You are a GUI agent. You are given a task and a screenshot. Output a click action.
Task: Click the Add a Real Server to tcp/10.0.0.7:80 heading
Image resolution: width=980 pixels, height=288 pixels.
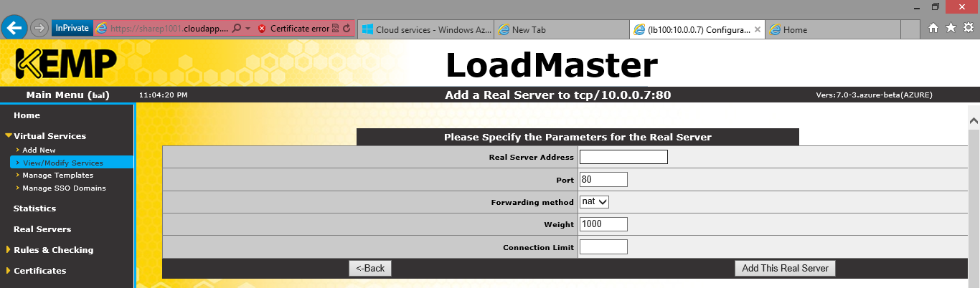point(557,95)
